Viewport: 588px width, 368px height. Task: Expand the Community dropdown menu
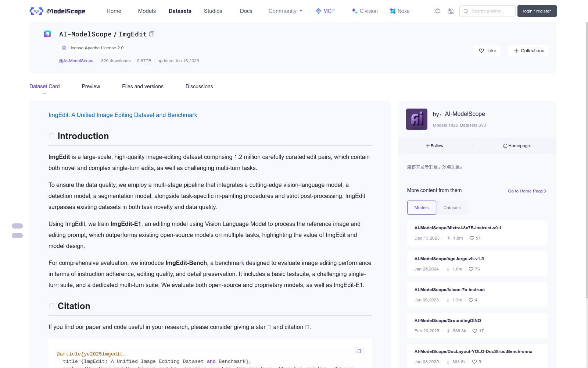point(286,11)
